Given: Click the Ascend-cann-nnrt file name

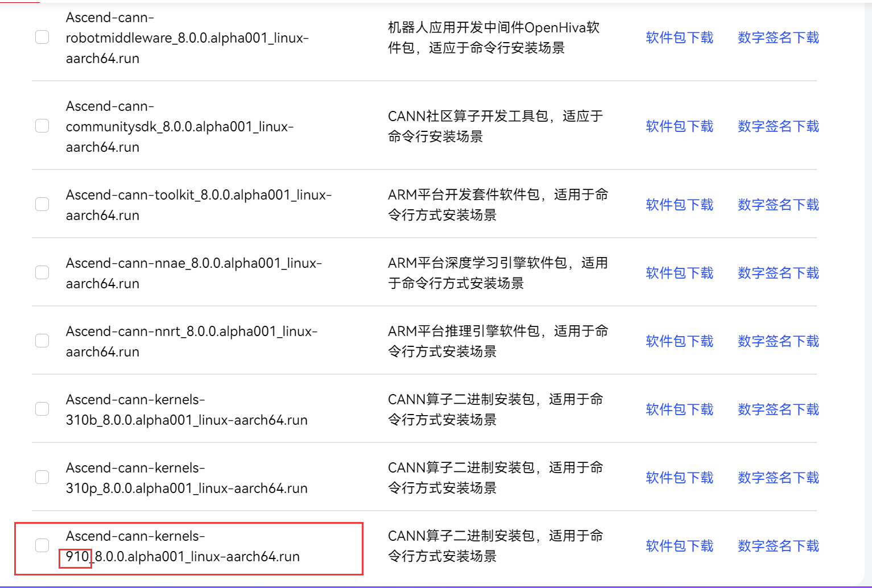Looking at the screenshot, I should 192,342.
